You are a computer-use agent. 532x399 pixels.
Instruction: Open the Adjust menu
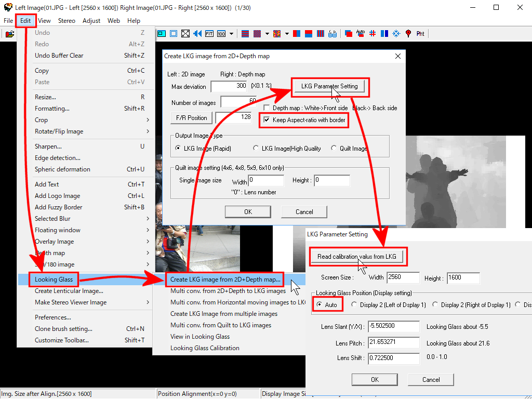tap(91, 21)
